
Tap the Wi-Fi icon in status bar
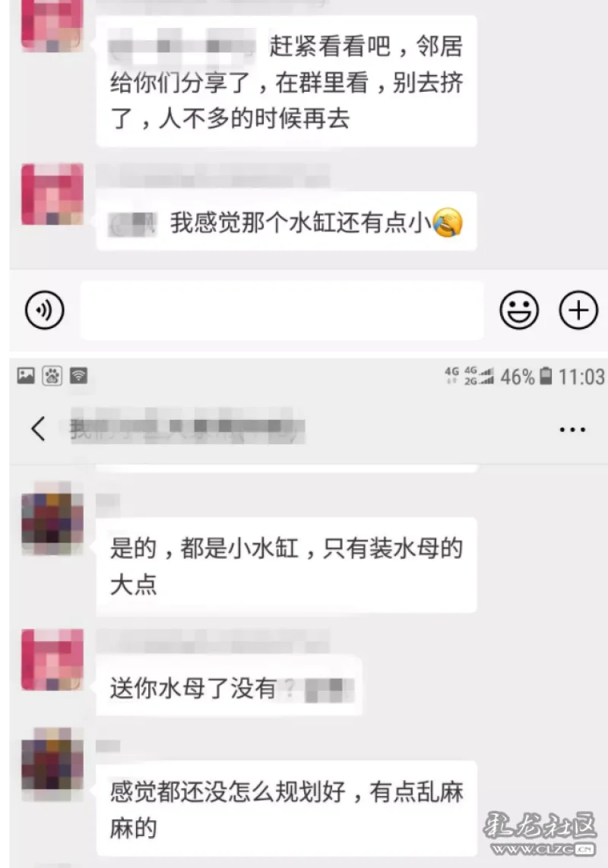click(79, 376)
